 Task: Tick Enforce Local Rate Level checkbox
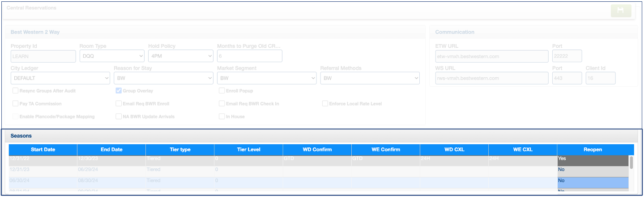point(325,104)
